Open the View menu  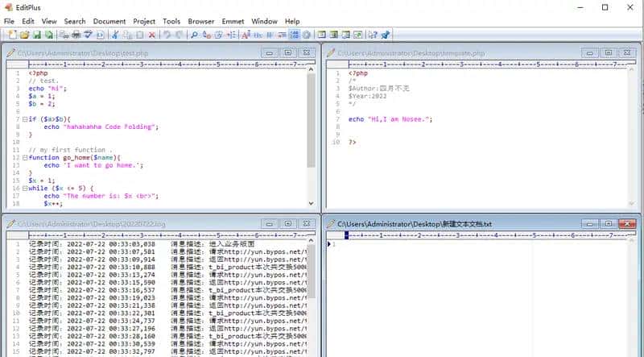pos(49,22)
